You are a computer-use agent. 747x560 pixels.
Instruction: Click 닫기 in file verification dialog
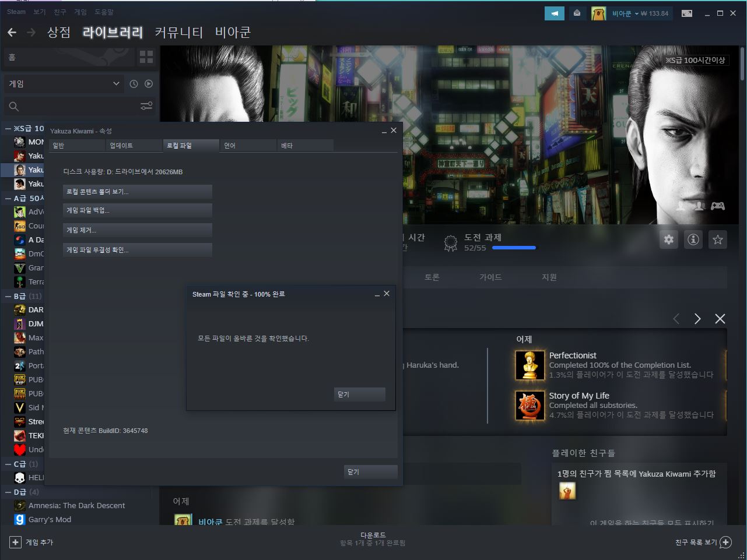360,395
